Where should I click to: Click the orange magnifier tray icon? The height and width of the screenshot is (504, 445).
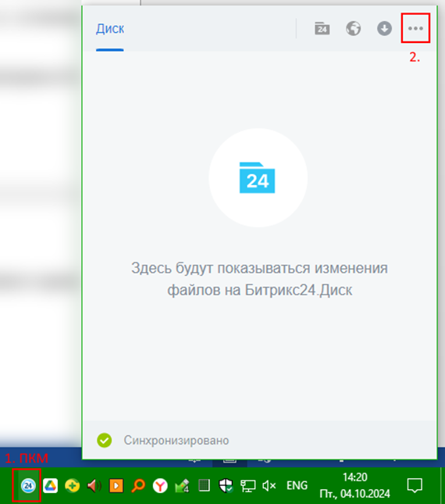(x=138, y=485)
